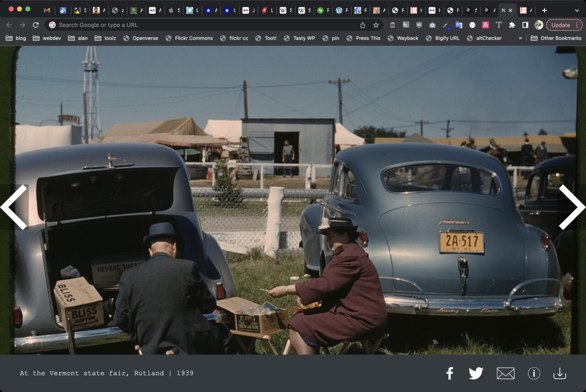Toggle the Chrome side panel
The height and width of the screenshot is (392, 586).
click(525, 25)
